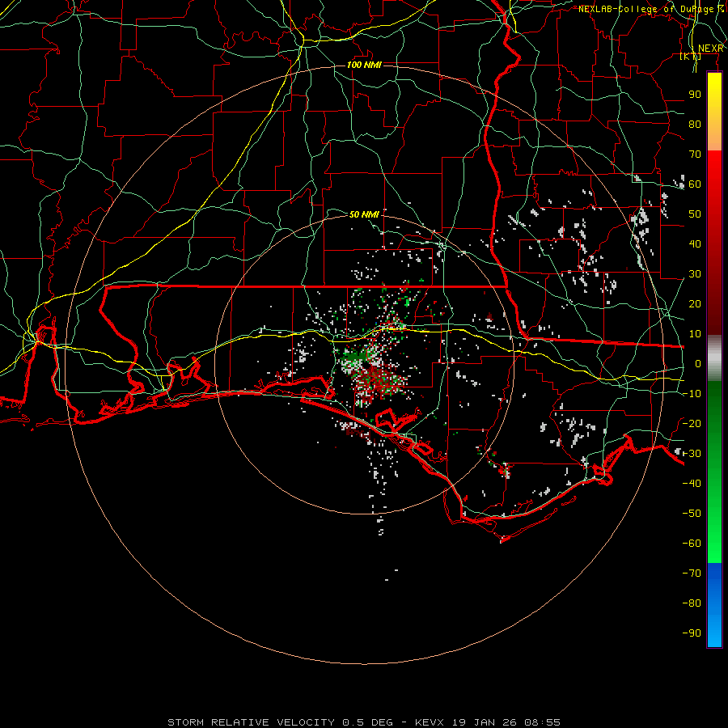Viewport: 728px width, 728px height.
Task: Pick the gray zero-velocity segment of color bar
Action: click(714, 358)
